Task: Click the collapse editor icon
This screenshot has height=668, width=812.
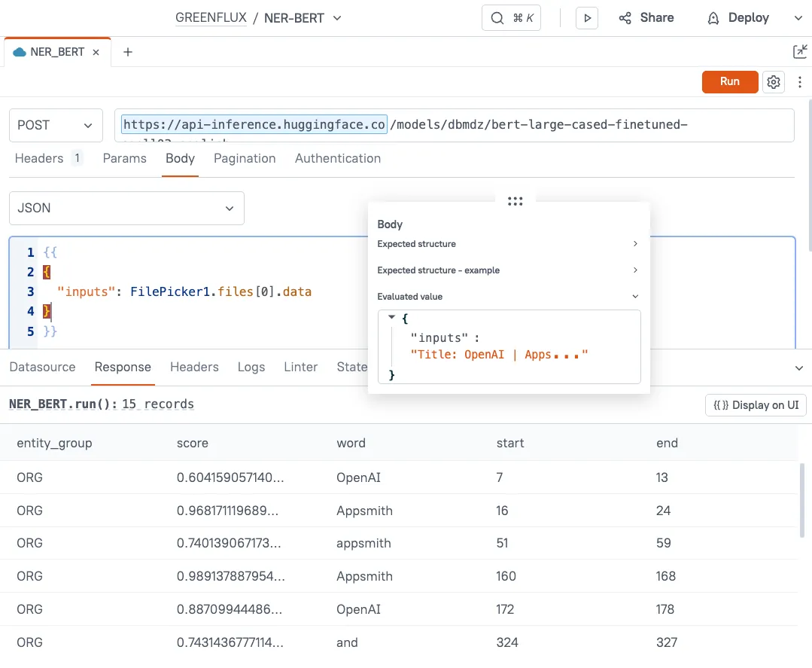Action: (x=799, y=52)
